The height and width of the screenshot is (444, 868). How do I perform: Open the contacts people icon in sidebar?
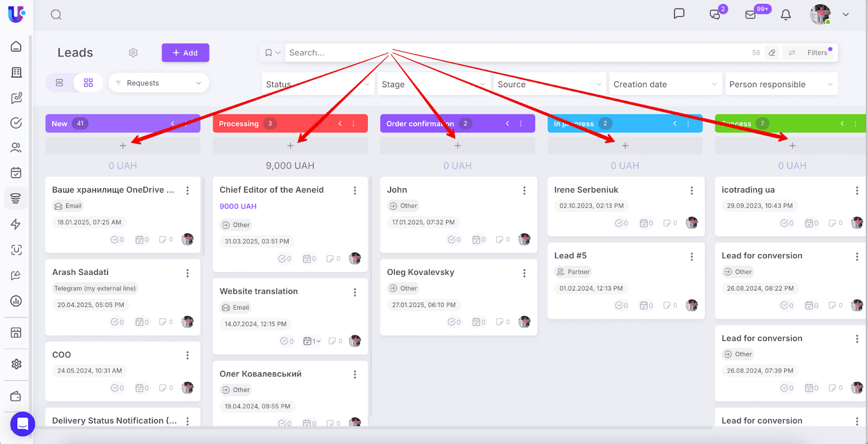(x=16, y=147)
